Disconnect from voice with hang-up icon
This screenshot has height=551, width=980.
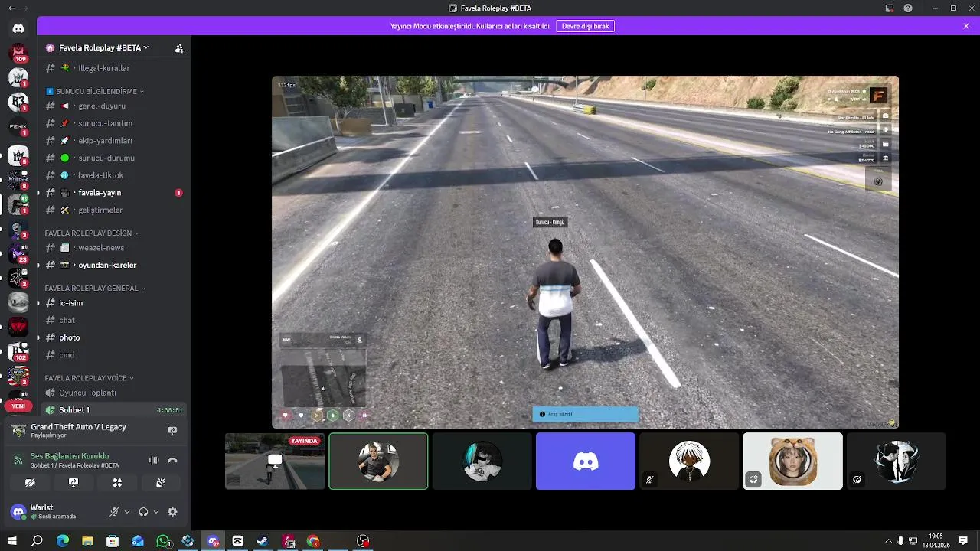point(172,460)
